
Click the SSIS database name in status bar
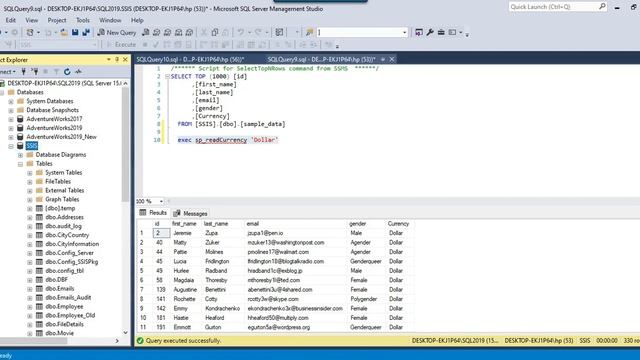(584, 340)
